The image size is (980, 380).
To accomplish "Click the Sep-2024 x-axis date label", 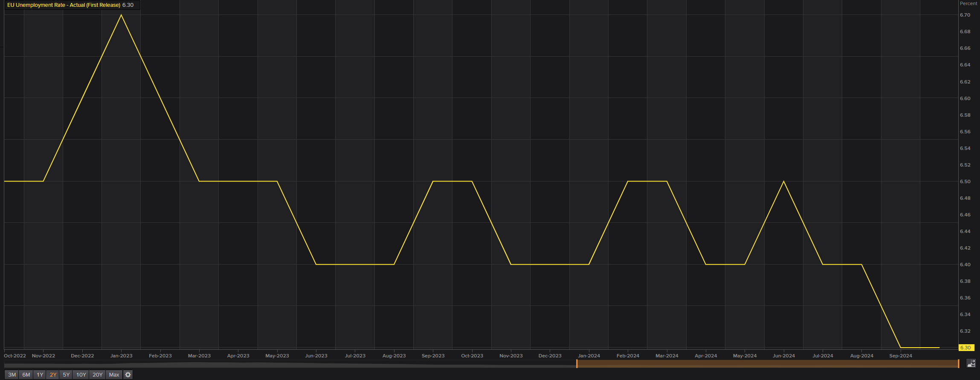I will point(900,356).
